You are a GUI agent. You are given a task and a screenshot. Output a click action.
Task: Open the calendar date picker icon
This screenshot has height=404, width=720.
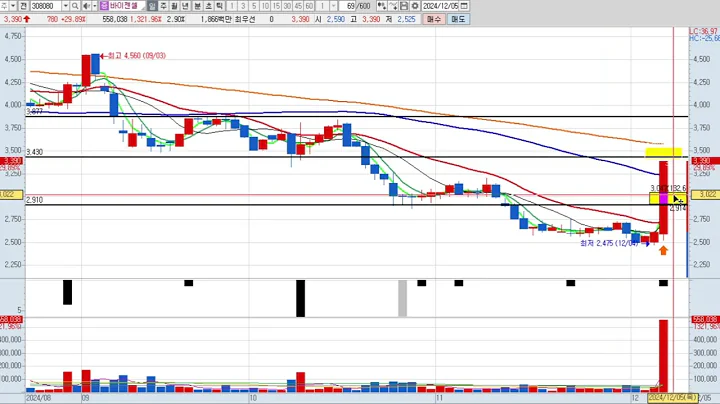tap(464, 6)
